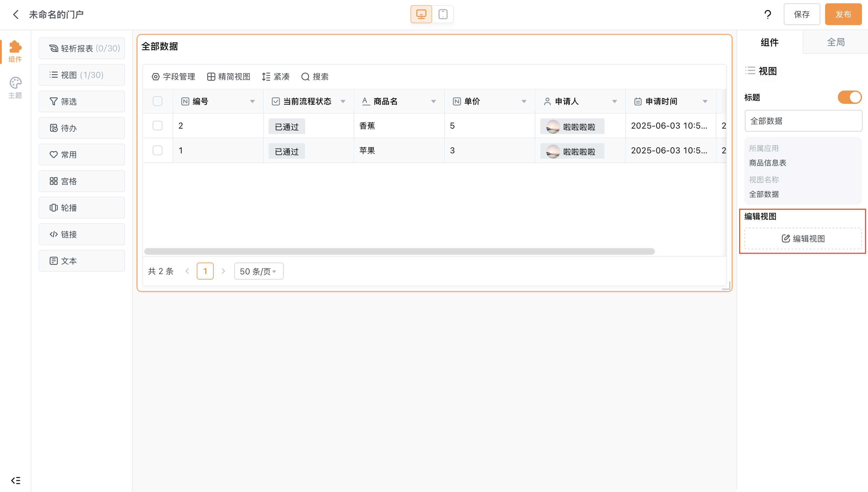Viewport: 868px width, 492px height.
Task: Open help question mark icon
Action: coord(768,14)
